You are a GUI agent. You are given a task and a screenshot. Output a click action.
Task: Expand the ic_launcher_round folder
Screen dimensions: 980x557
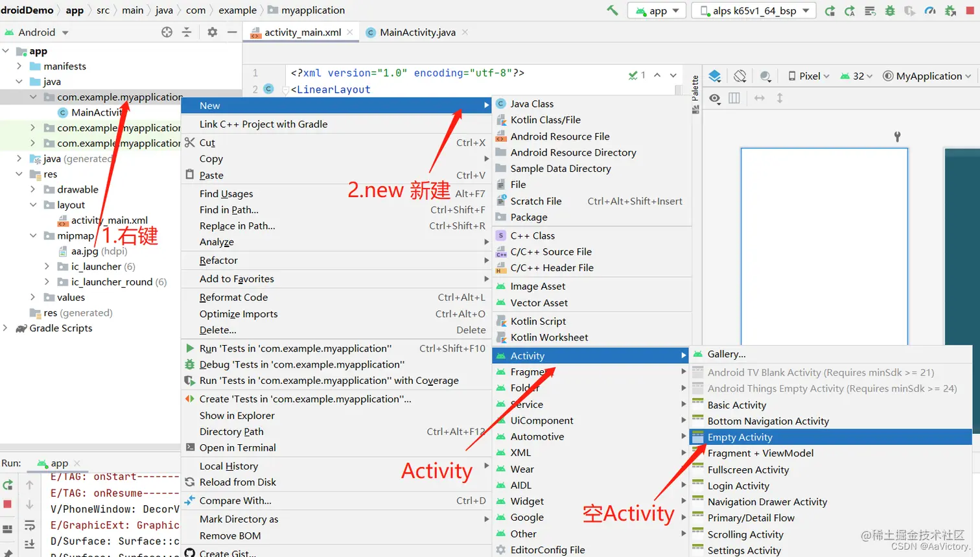(x=47, y=282)
